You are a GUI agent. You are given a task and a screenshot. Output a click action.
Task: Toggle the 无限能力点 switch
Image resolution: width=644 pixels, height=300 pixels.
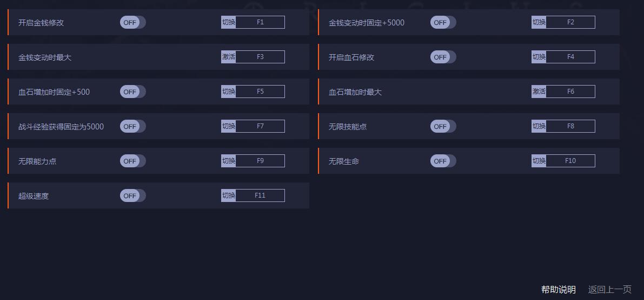point(132,161)
